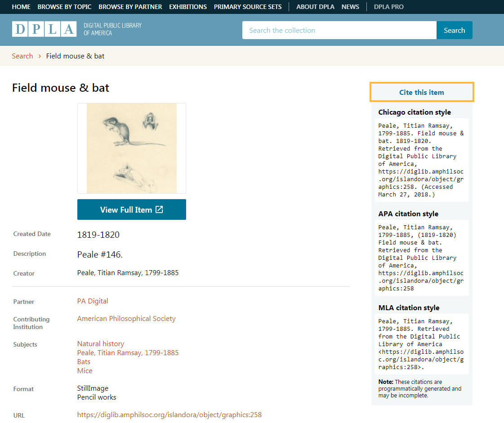The width and height of the screenshot is (504, 423).
Task: Select the Mice subject link
Action: (x=85, y=371)
